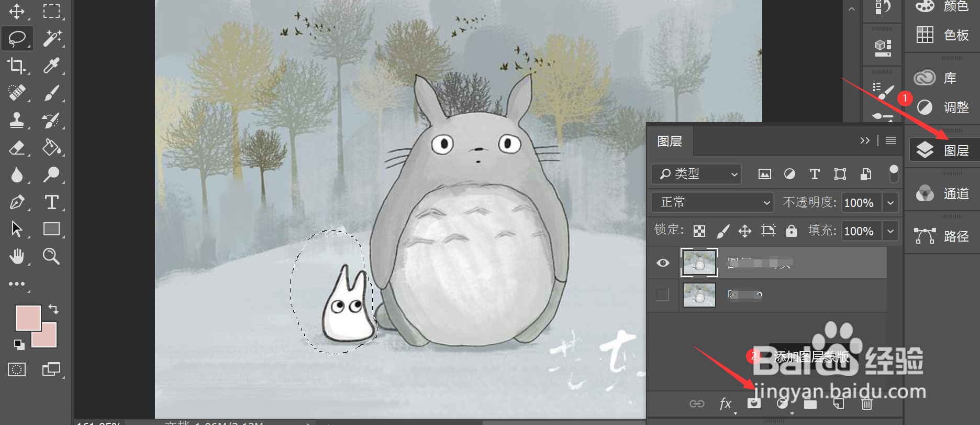The image size is (980, 425).
Task: Select the History Brush tool
Action: coord(51,120)
